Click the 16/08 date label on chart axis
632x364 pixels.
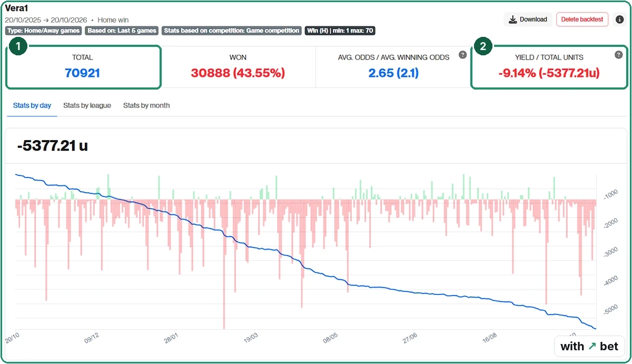(x=490, y=338)
